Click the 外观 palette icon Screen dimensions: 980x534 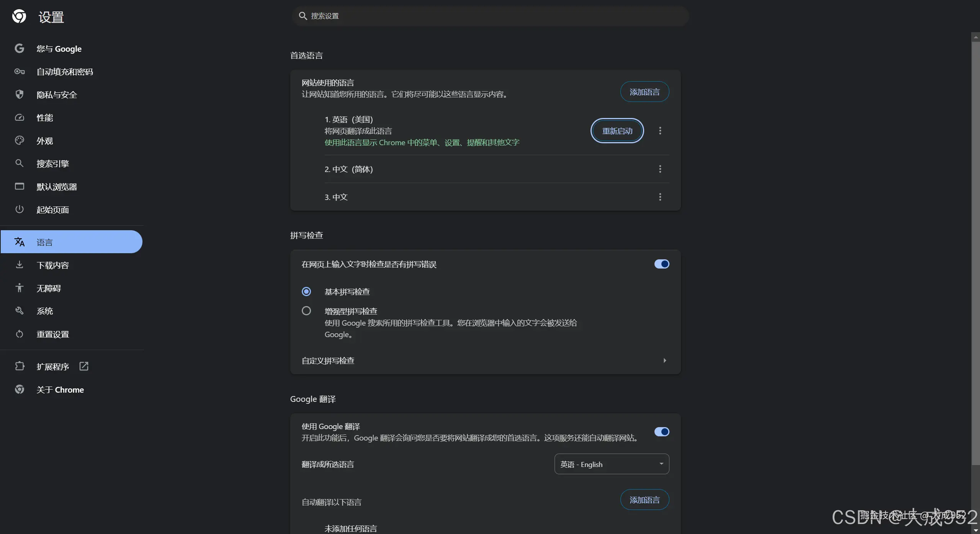(x=19, y=141)
